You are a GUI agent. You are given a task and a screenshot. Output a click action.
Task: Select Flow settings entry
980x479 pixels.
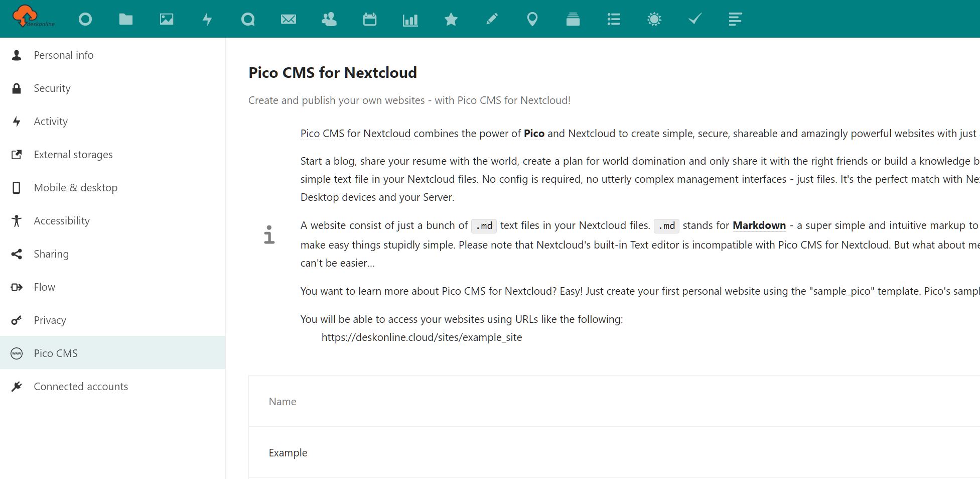tap(113, 287)
